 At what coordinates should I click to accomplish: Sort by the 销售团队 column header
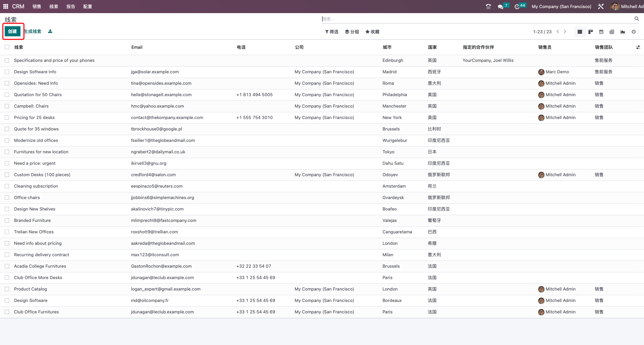[x=604, y=47]
